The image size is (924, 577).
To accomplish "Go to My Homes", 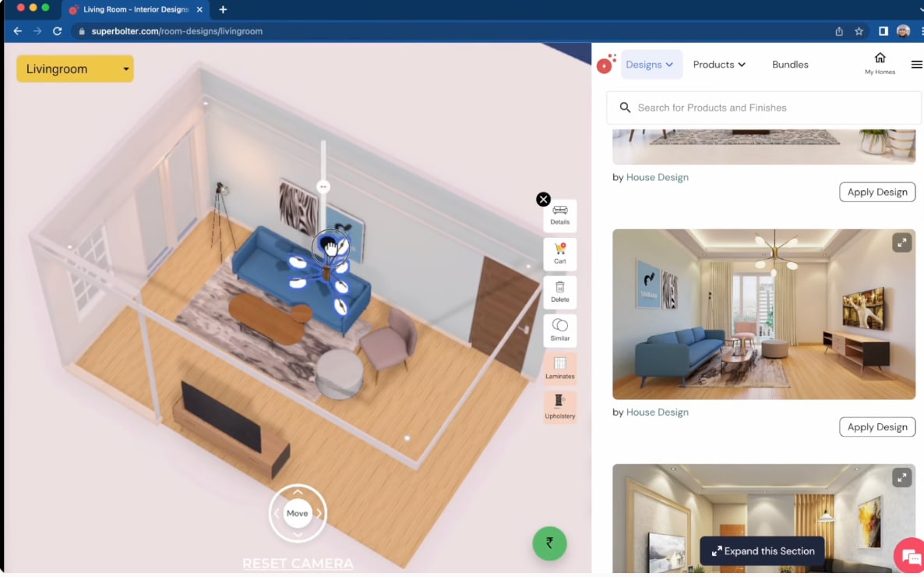I will point(880,63).
